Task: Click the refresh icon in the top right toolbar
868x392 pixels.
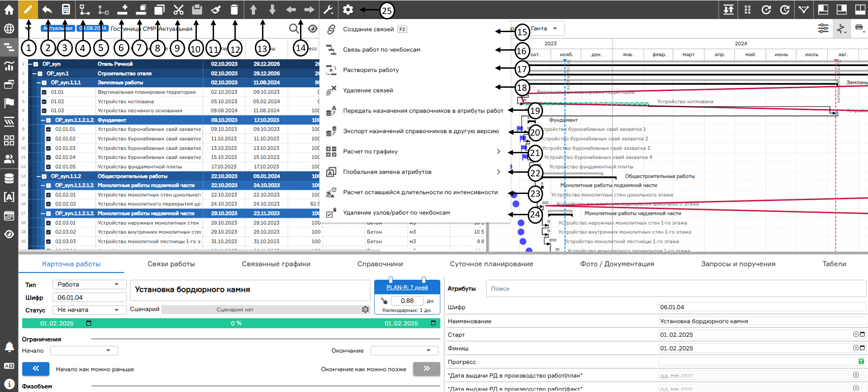Action: coord(766,9)
